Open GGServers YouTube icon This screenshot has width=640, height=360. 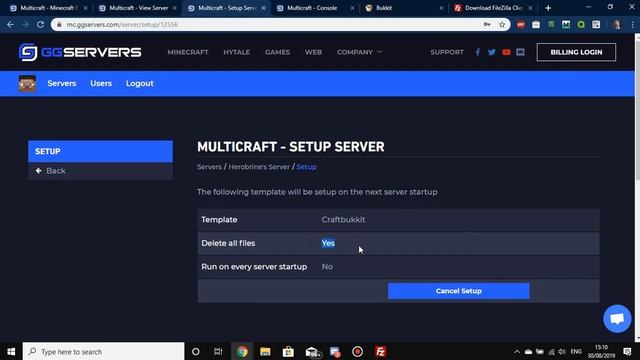[506, 52]
